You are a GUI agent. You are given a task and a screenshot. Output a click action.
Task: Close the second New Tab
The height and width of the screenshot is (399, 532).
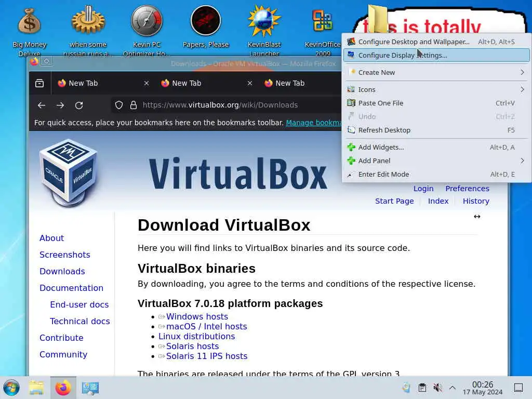pyautogui.click(x=250, y=83)
